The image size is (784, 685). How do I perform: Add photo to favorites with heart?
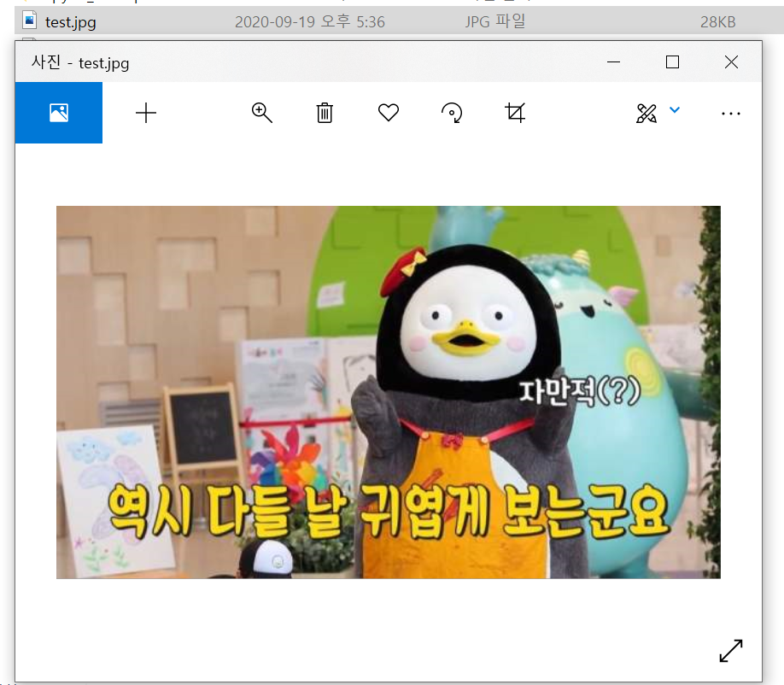[x=389, y=113]
